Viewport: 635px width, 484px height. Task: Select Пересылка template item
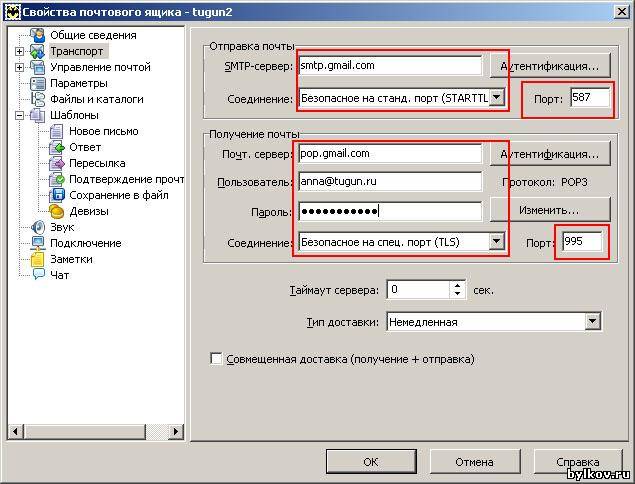pos(97,163)
